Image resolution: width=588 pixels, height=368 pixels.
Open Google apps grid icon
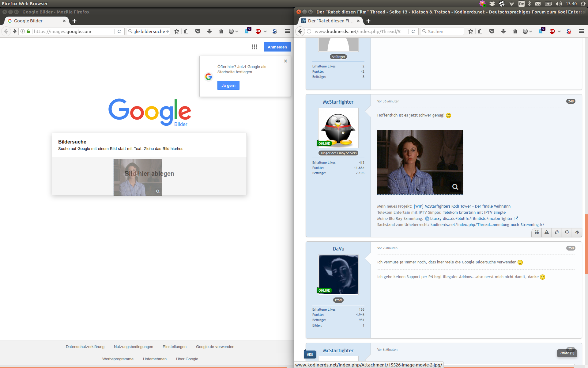tap(254, 47)
